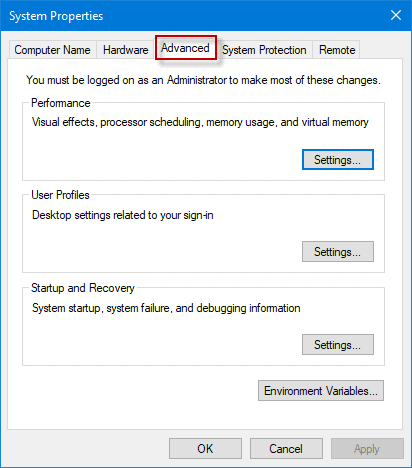Click the Performance group label
This screenshot has width=412, height=468.
[61, 103]
